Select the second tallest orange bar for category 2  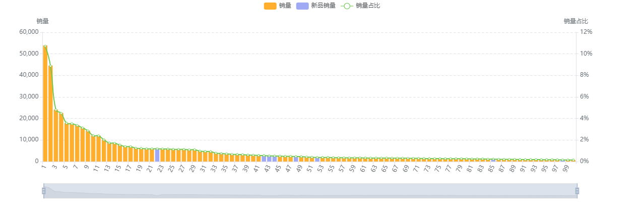50,114
